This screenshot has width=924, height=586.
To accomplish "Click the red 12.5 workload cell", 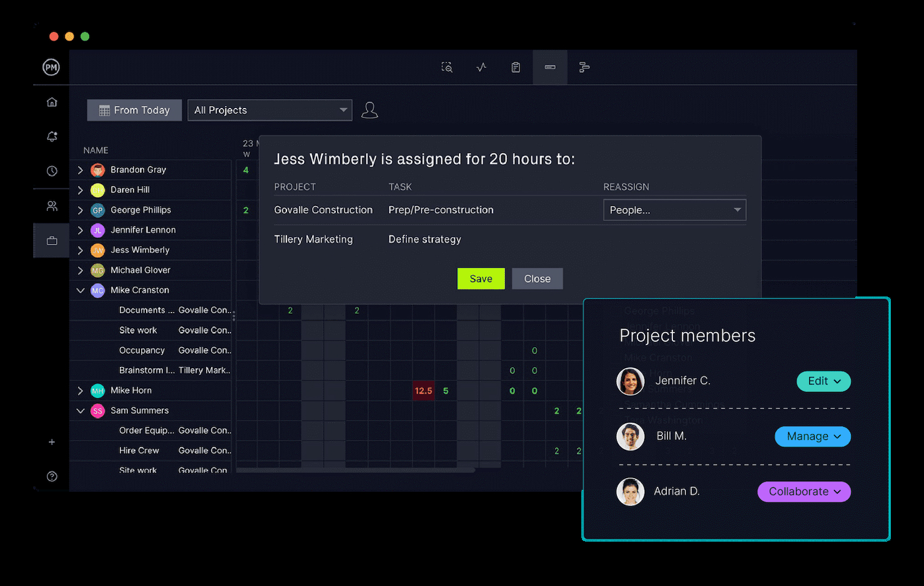I will [x=423, y=391].
